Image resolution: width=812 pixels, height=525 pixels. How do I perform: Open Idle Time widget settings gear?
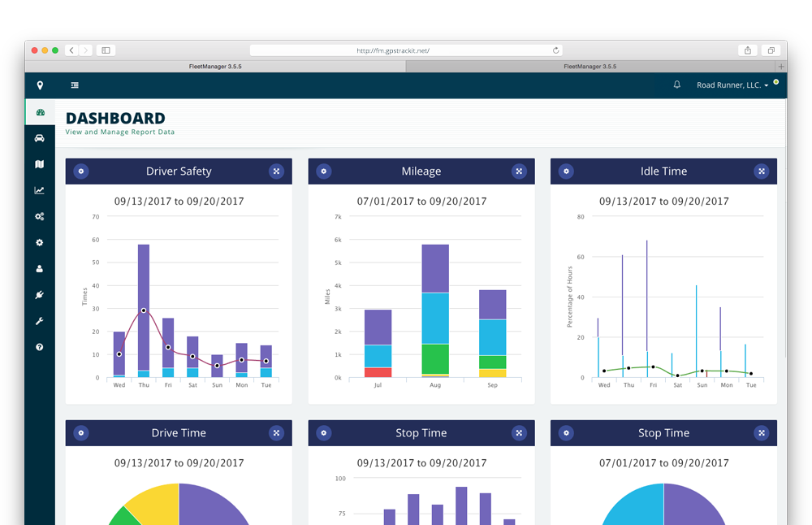point(566,171)
